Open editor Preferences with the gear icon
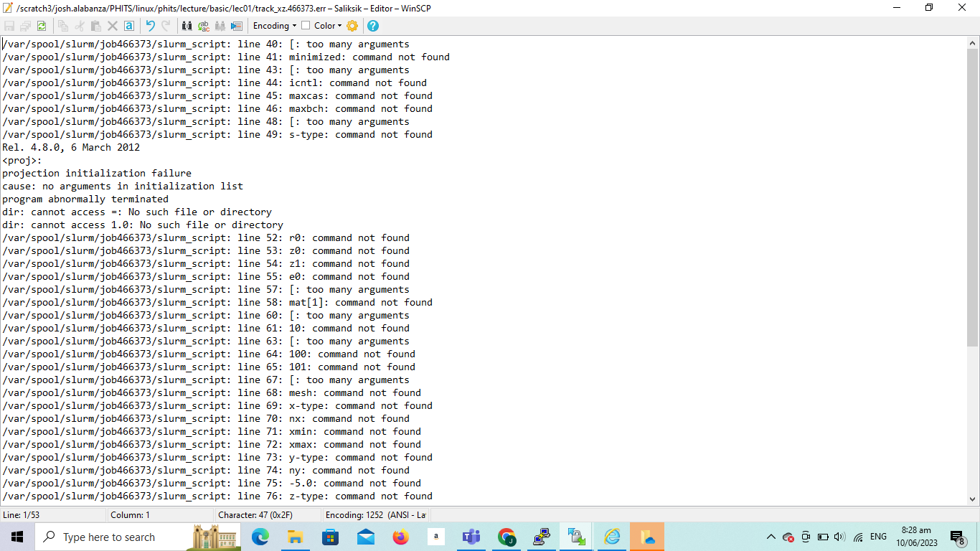Image resolution: width=980 pixels, height=551 pixels. (352, 25)
